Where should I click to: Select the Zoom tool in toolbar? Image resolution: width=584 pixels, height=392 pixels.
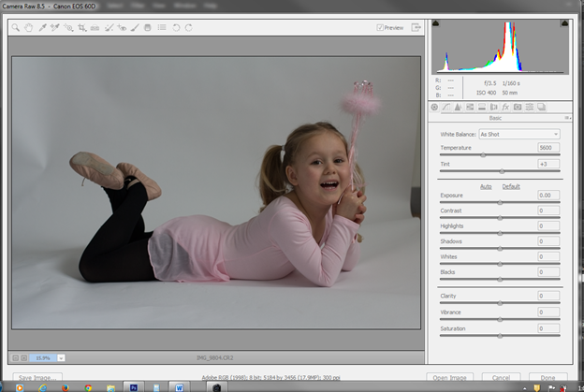pyautogui.click(x=16, y=28)
